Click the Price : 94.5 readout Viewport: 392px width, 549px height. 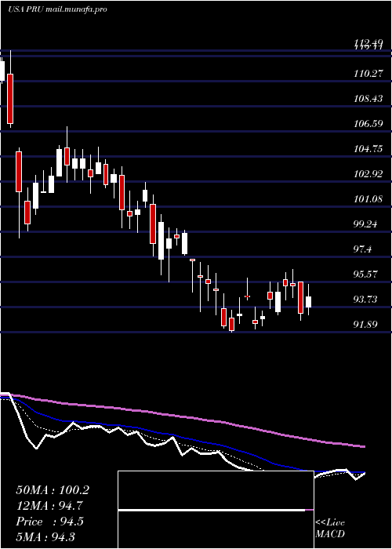click(49, 522)
